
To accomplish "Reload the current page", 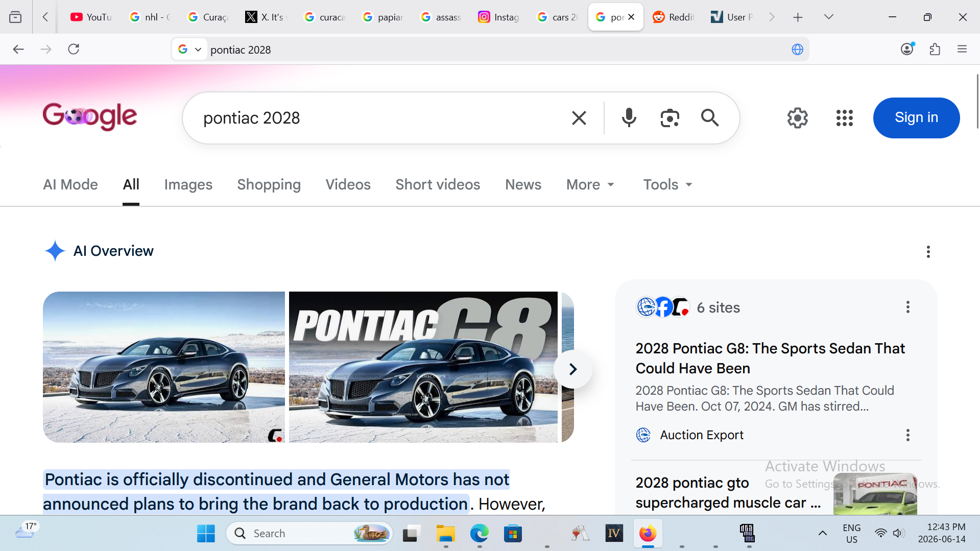I will tap(74, 49).
